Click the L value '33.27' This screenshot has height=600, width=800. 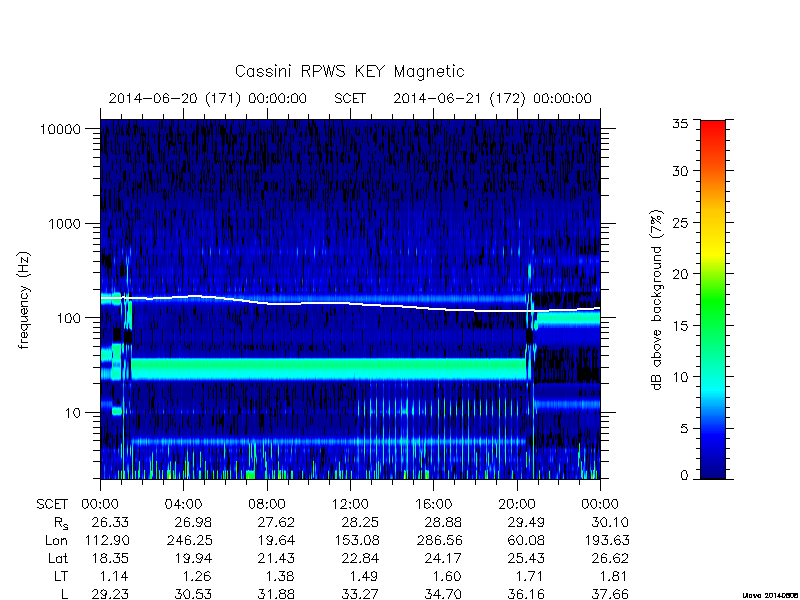360,594
